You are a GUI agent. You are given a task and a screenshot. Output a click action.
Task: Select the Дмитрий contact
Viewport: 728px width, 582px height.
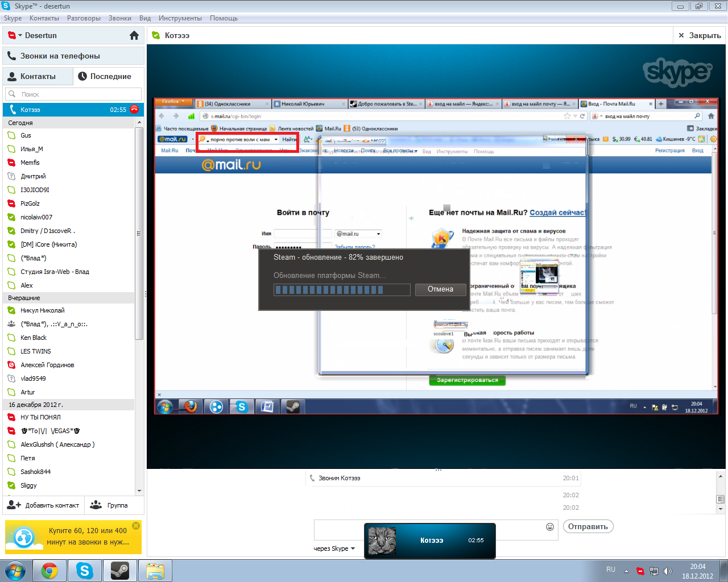pos(69,176)
